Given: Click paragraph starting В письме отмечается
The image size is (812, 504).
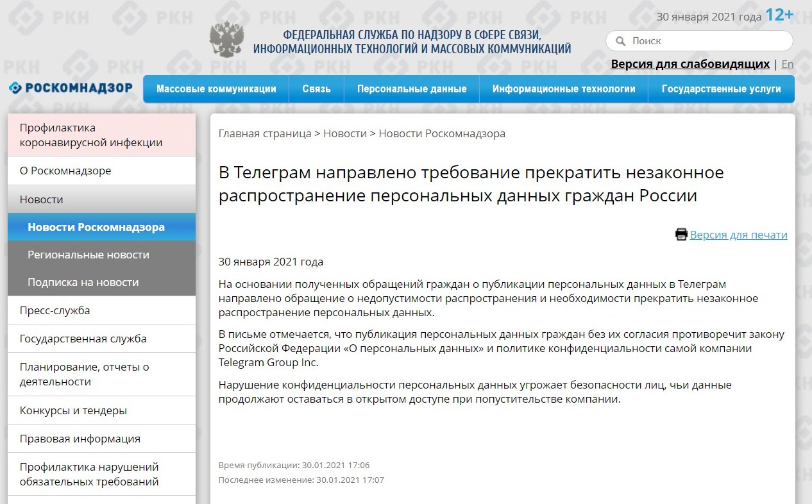Looking at the screenshot, I should tap(502, 348).
